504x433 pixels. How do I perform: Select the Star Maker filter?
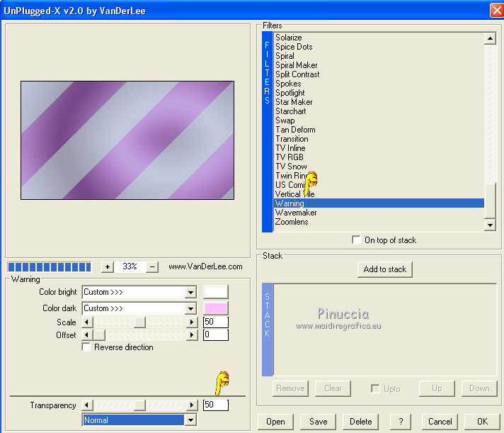pos(294,102)
